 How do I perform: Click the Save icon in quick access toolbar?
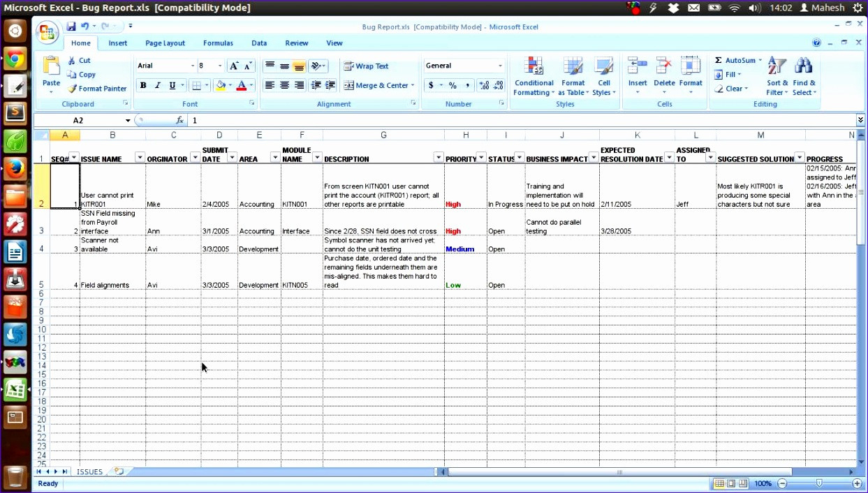click(x=71, y=27)
